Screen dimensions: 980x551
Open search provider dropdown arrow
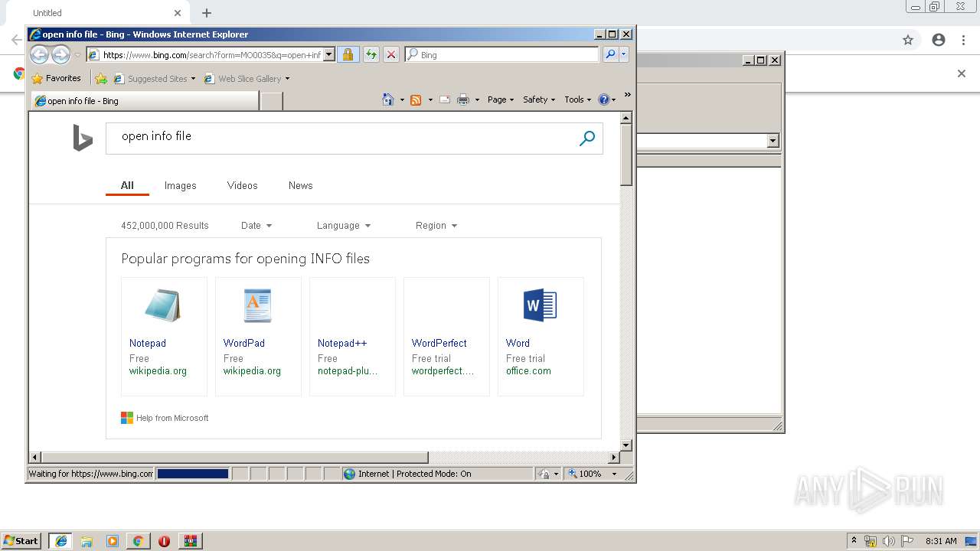(624, 54)
